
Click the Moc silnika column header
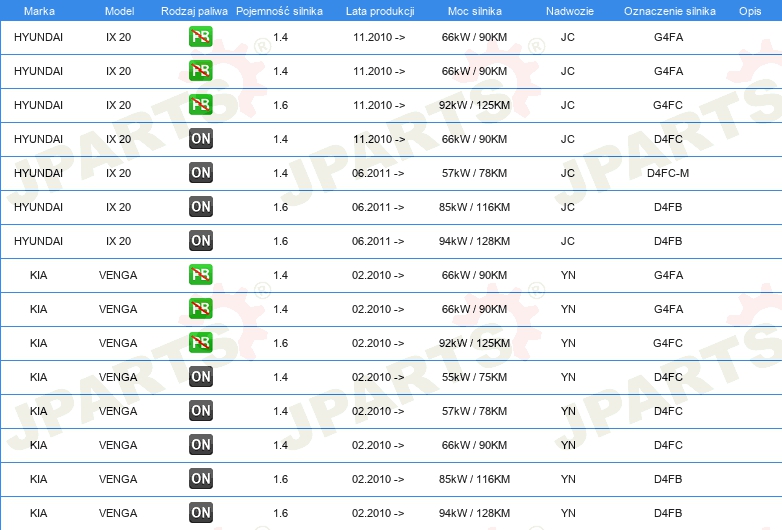475,10
